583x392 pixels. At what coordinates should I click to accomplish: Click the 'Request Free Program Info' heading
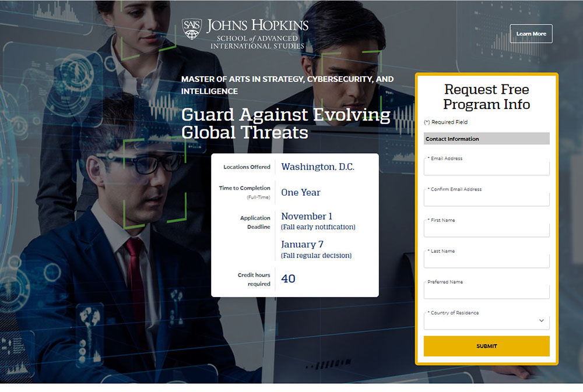486,97
